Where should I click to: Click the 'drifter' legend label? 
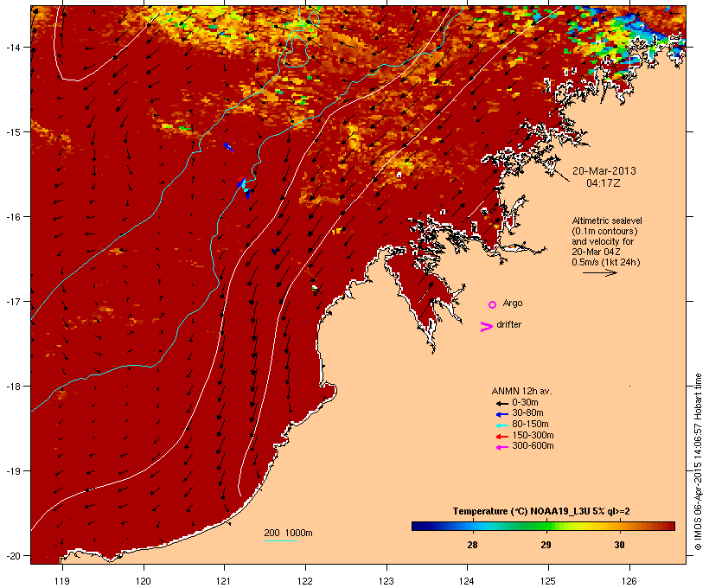(x=508, y=324)
